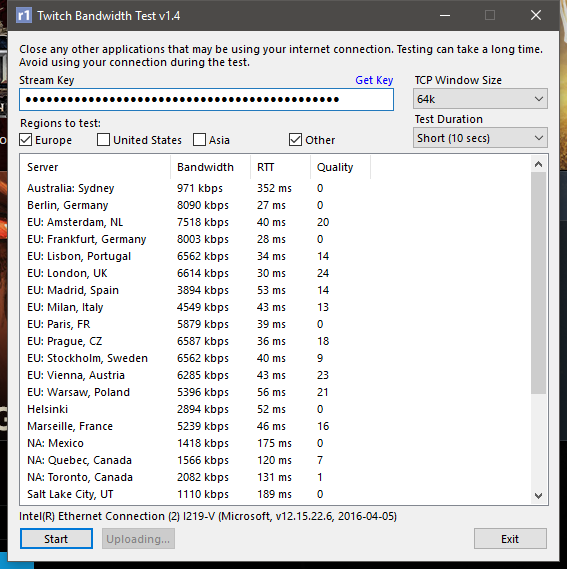Click the Intel Ethernet adapter status text

(208, 516)
